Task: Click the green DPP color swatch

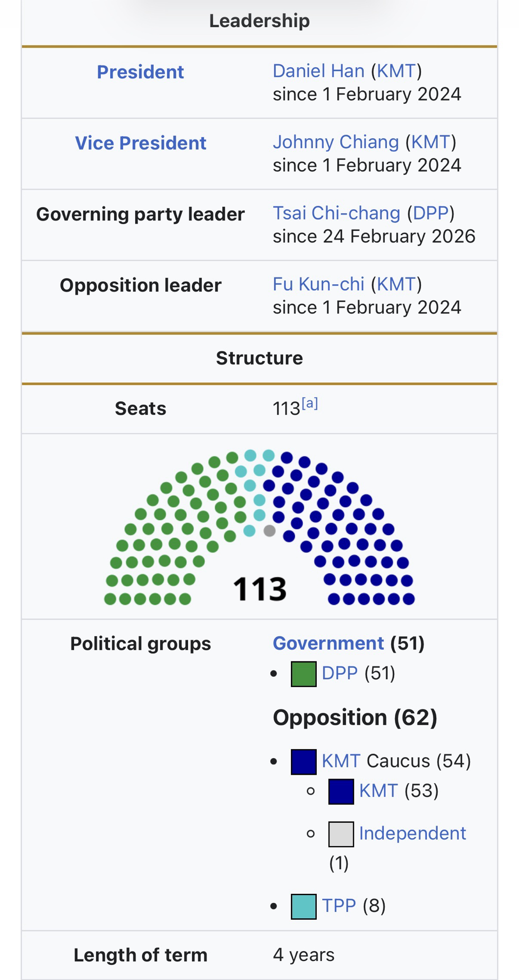Action: tap(304, 674)
